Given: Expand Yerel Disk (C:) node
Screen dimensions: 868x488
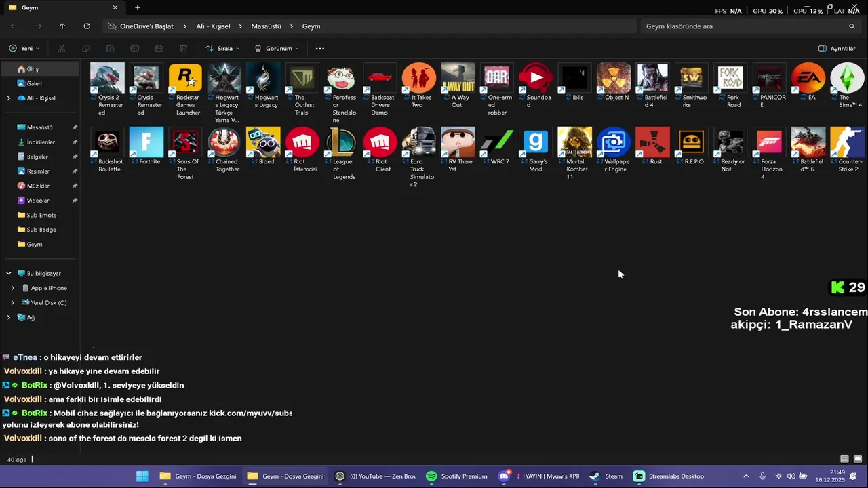Looking at the screenshot, I should pyautogui.click(x=12, y=303).
